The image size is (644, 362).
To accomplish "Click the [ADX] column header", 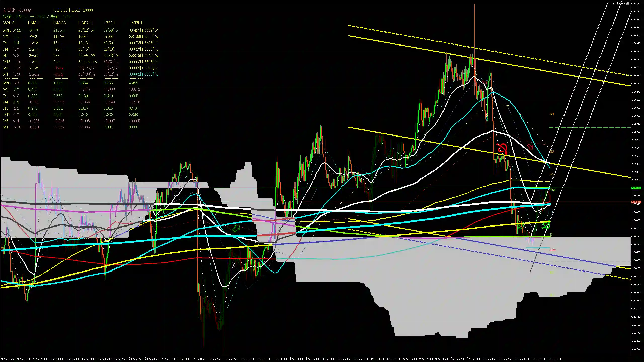I will [85, 23].
